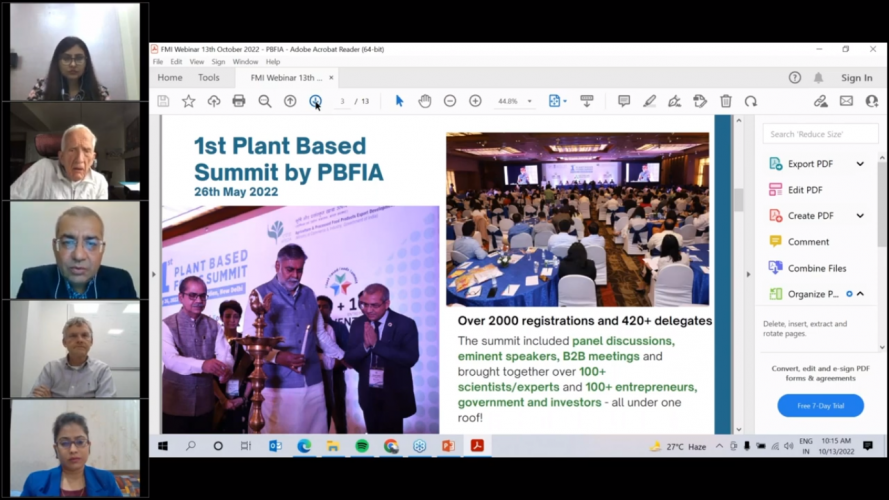Viewport: 889px width, 500px height.
Task: Click the scrolling mode keyboard icon
Action: tap(587, 101)
